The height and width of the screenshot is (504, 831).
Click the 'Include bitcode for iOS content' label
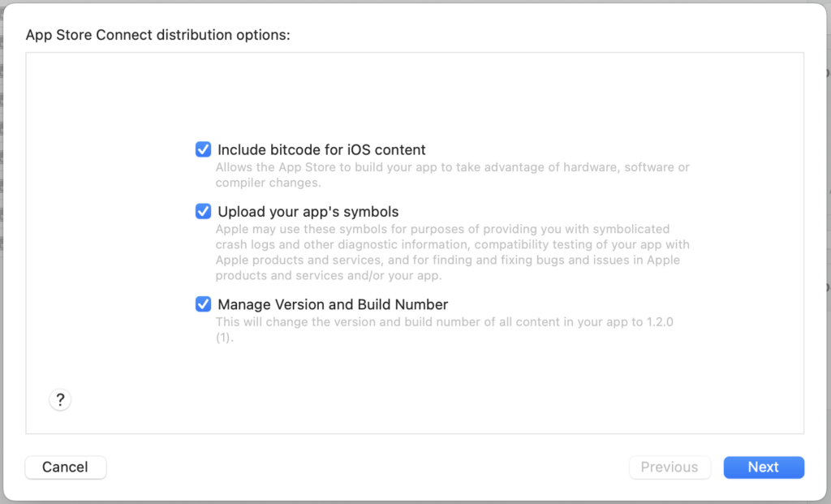pos(321,150)
